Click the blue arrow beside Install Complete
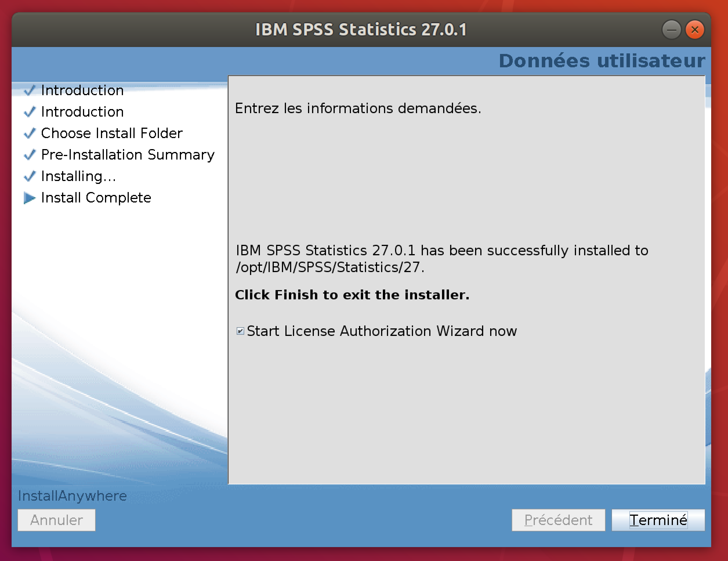This screenshot has width=728, height=561. pyautogui.click(x=29, y=198)
